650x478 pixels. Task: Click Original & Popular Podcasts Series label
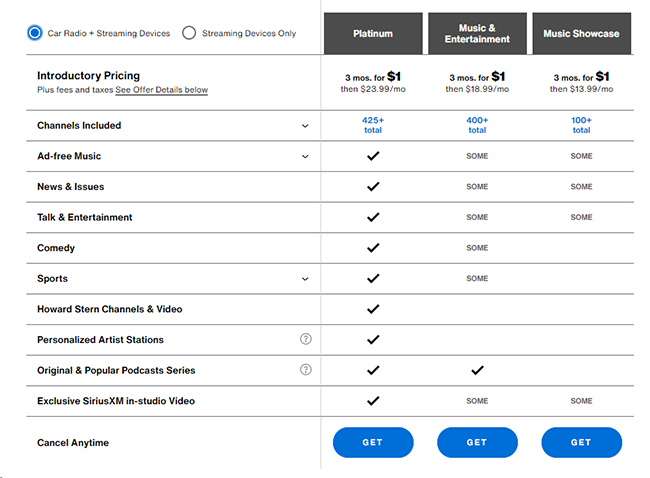(116, 371)
